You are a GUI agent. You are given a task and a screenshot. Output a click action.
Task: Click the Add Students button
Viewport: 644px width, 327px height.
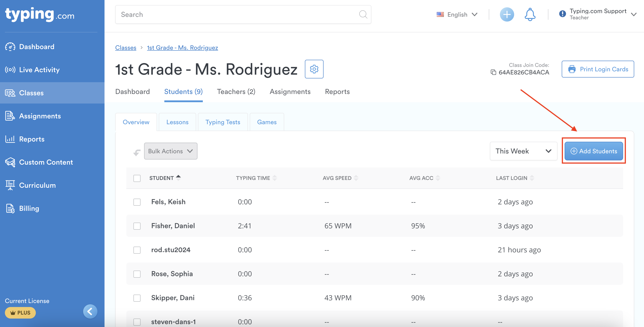[594, 151]
